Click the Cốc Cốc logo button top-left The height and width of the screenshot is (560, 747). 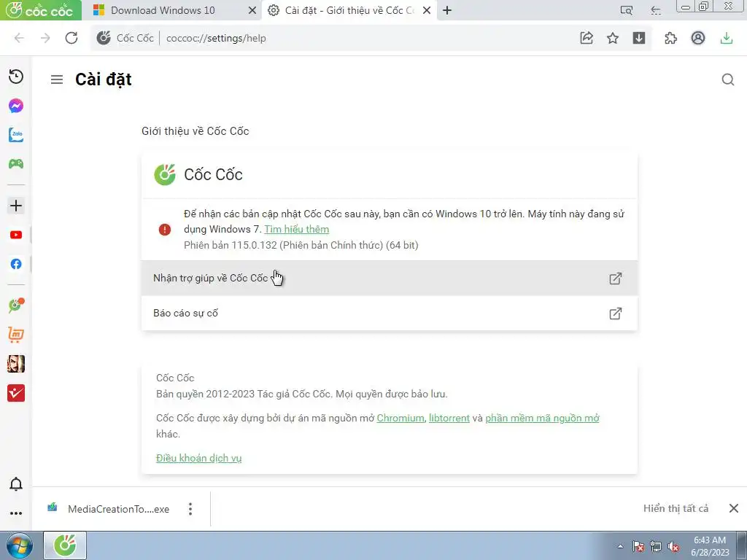coord(41,10)
